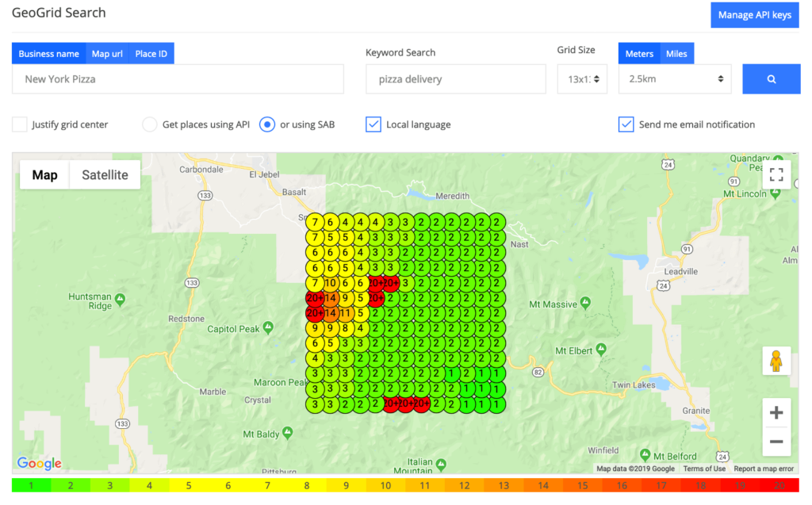
Task: Disable the Local language checkbox
Action: tap(373, 124)
